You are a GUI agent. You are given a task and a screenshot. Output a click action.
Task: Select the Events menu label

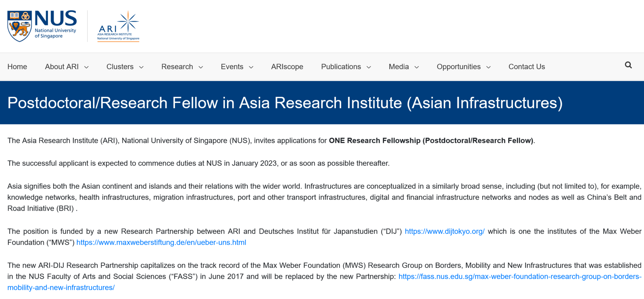(x=232, y=67)
